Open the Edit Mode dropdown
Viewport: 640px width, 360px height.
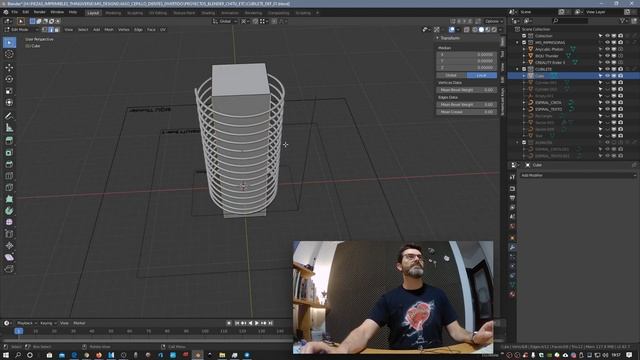[x=22, y=29]
